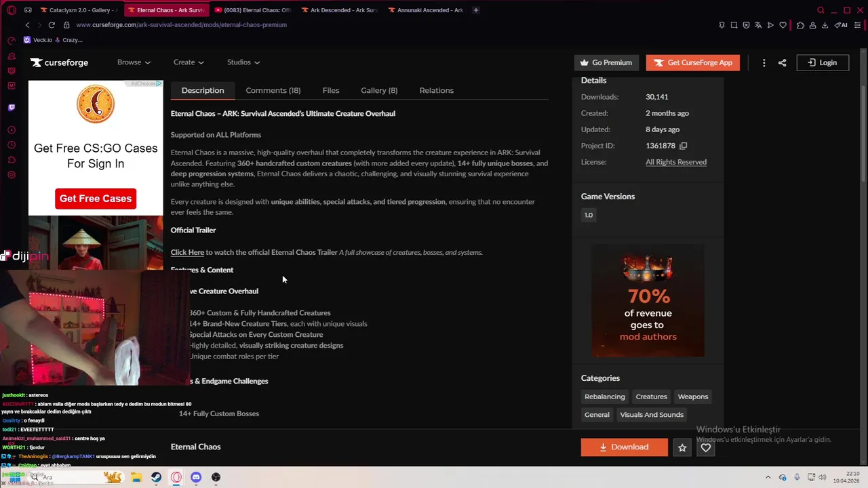The image size is (868, 488).
Task: Open Steam from the taskbar
Action: (x=156, y=477)
